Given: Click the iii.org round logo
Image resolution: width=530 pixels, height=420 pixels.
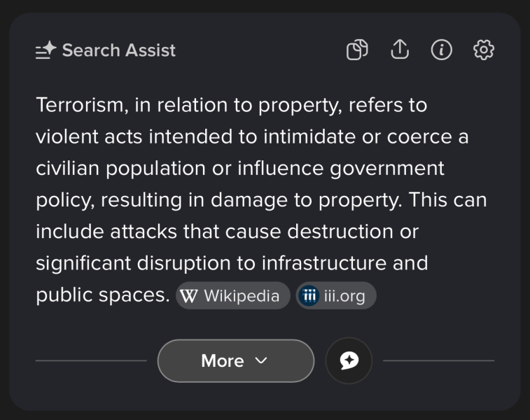Looking at the screenshot, I should tap(309, 296).
